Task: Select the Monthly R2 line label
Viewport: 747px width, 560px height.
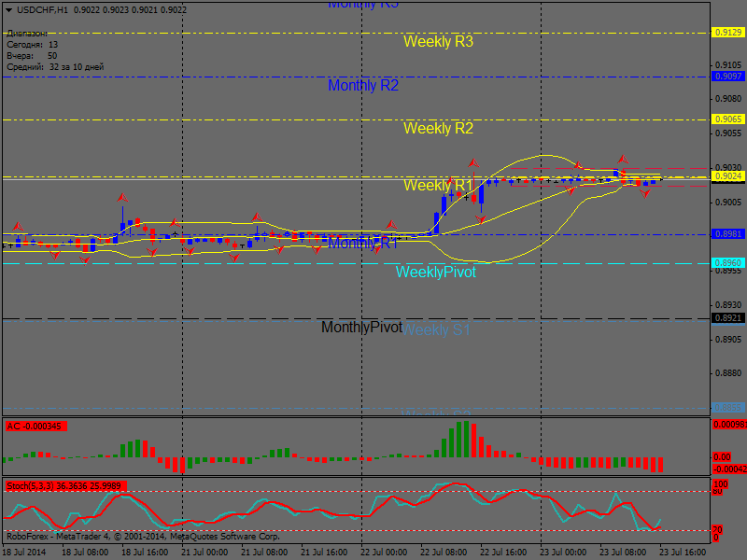Action: tap(363, 86)
